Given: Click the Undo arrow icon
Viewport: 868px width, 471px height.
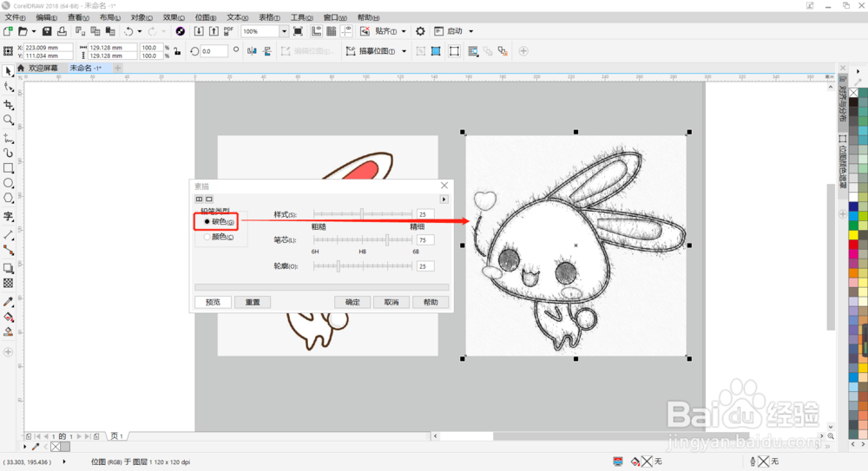Looking at the screenshot, I should [129, 31].
